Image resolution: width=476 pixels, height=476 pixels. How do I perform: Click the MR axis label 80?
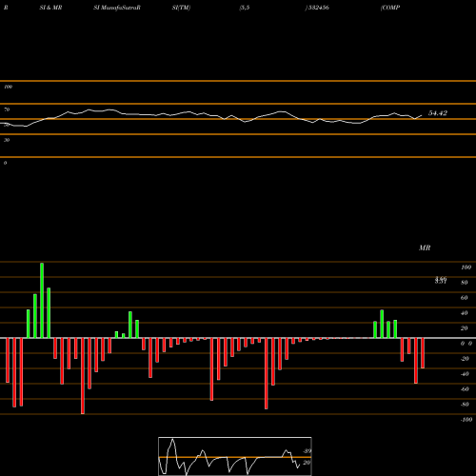465,283
